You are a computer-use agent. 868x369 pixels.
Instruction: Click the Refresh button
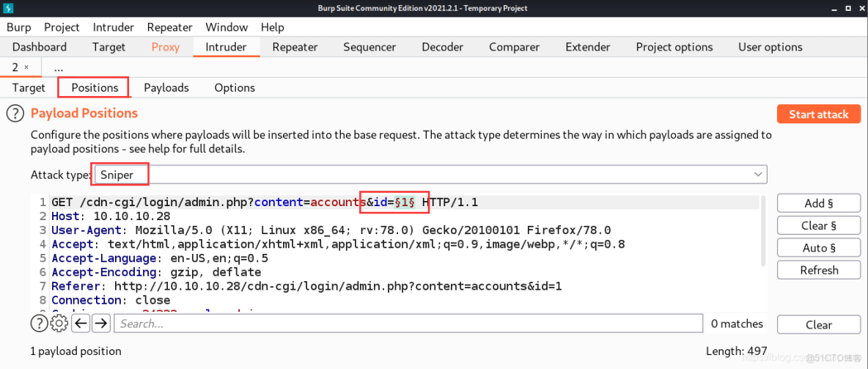click(818, 270)
